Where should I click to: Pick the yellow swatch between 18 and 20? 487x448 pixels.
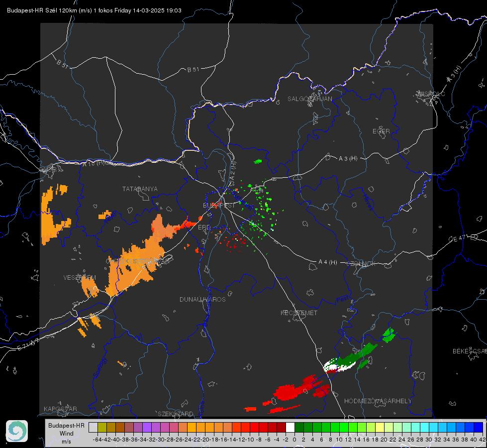point(380,427)
